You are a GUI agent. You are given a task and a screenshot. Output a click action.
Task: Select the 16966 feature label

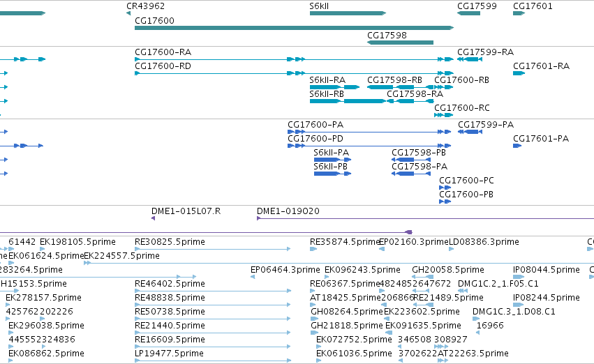(x=490, y=326)
